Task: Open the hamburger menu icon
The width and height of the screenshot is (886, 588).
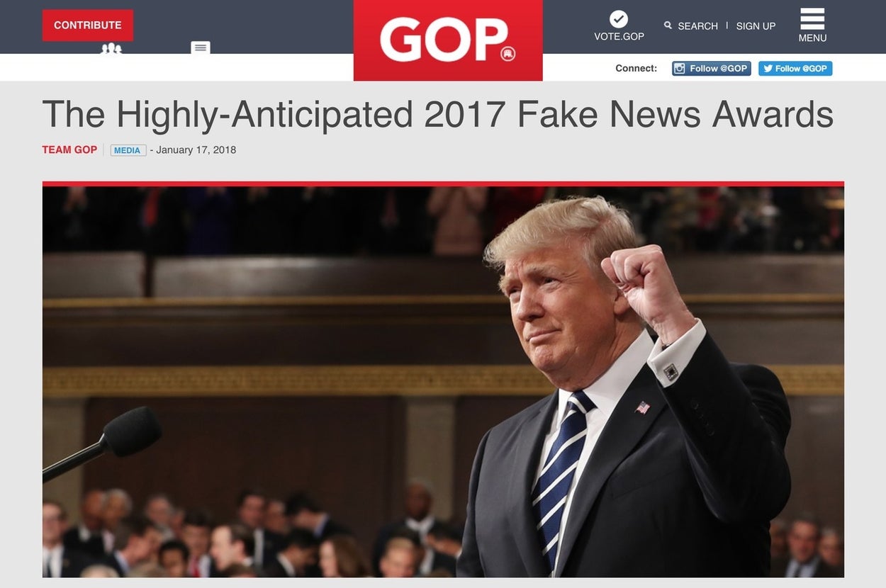Action: click(x=812, y=19)
